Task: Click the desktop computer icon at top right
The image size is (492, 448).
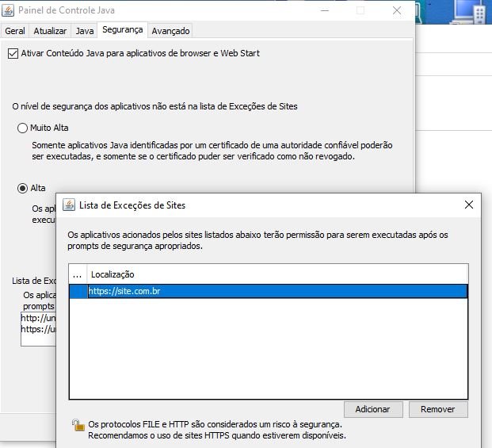Action: coord(467,12)
